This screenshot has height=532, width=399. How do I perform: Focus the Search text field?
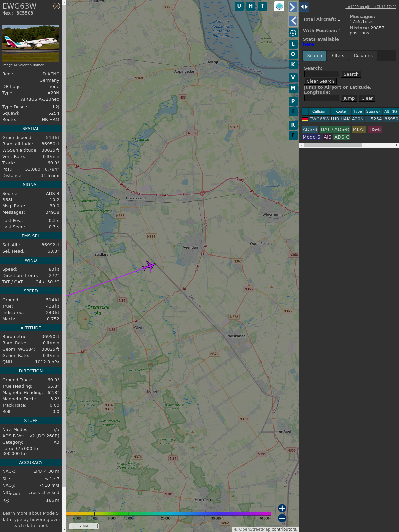point(322,74)
